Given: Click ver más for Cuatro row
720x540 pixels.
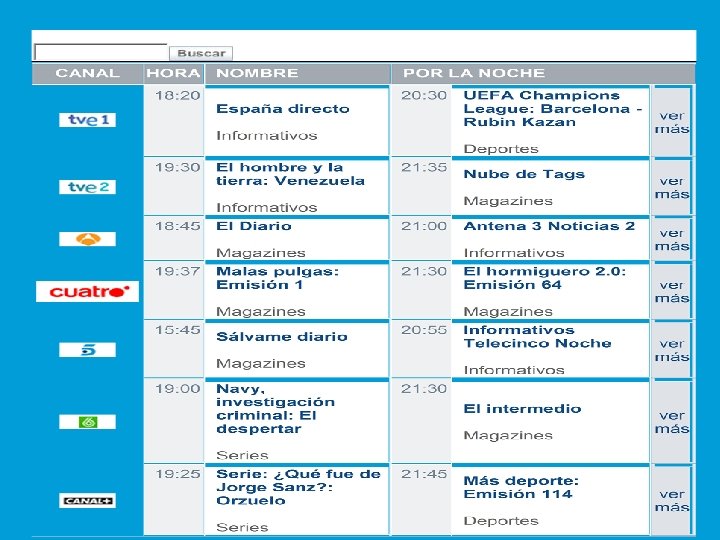Looking at the screenshot, I should coord(672,292).
